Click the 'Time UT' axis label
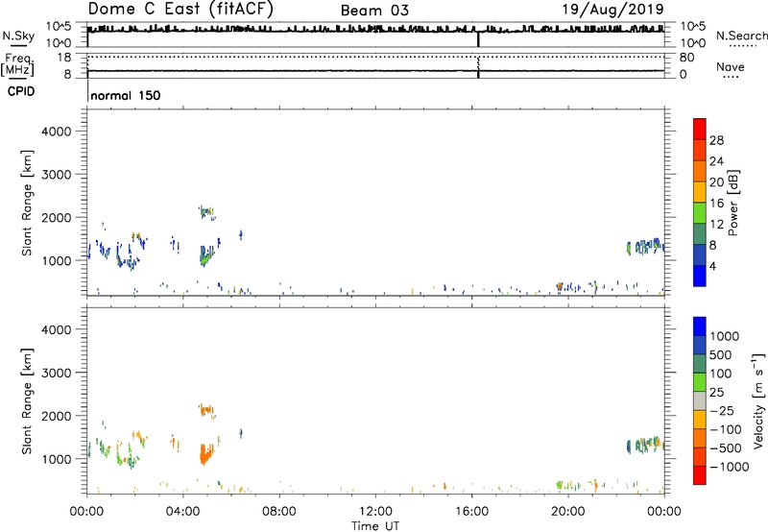The image size is (768, 532). tap(375, 526)
